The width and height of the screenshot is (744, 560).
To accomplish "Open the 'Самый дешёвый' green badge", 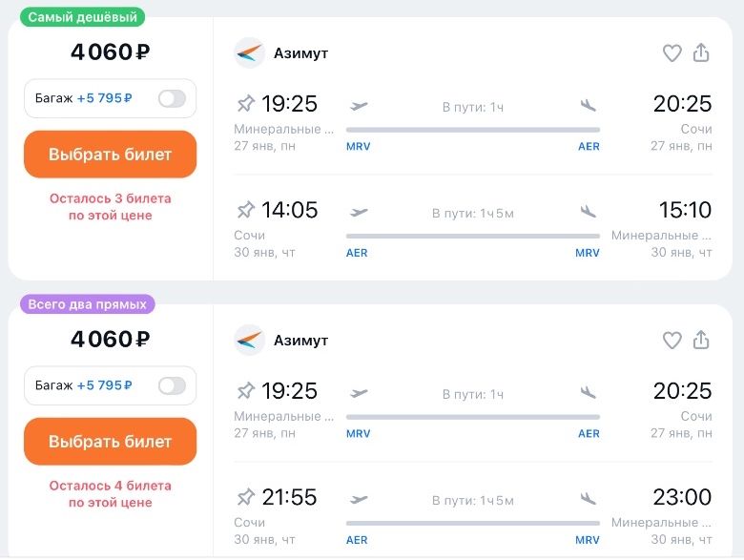I will pos(83,17).
